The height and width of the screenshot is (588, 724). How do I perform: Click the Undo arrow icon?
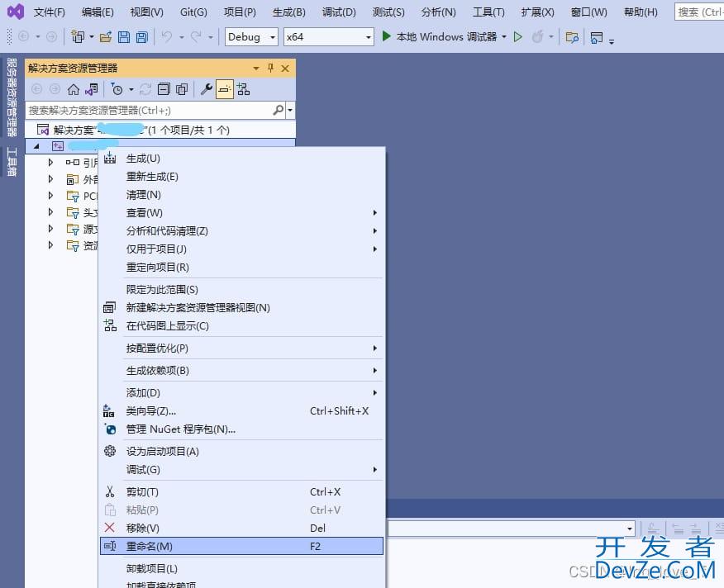[167, 36]
